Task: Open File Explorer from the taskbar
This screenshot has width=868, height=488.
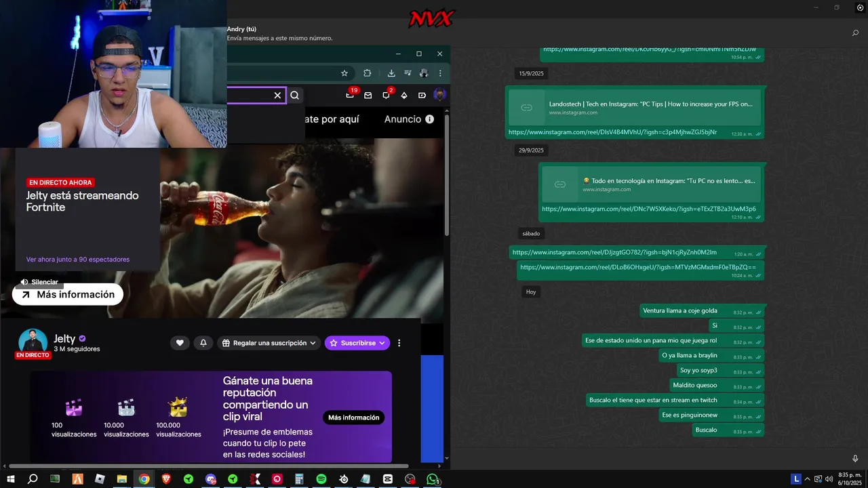Action: pos(122,479)
